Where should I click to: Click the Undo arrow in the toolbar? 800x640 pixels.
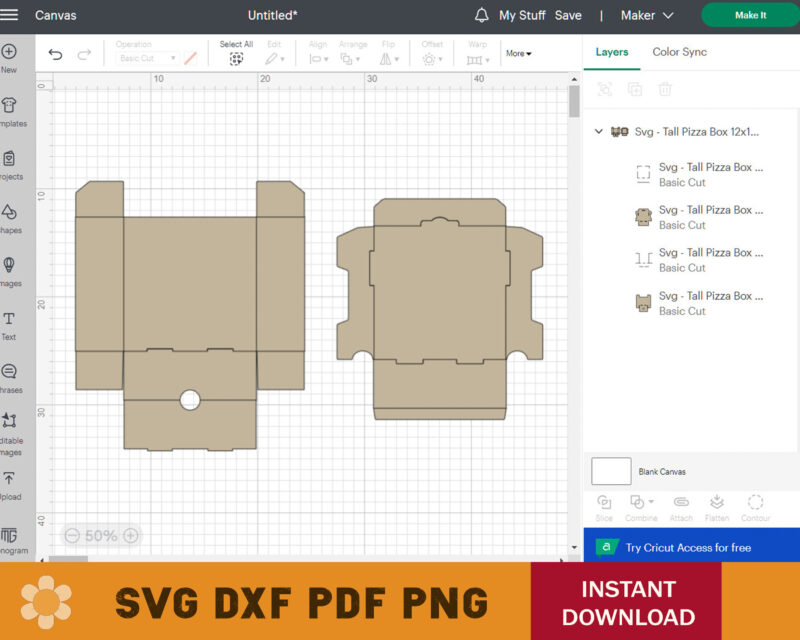tap(57, 53)
